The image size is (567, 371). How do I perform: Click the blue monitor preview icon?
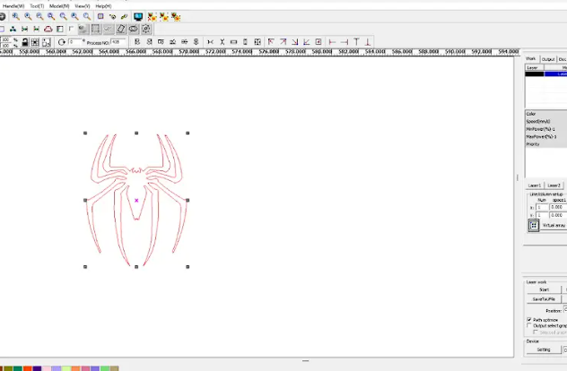[x=138, y=17]
